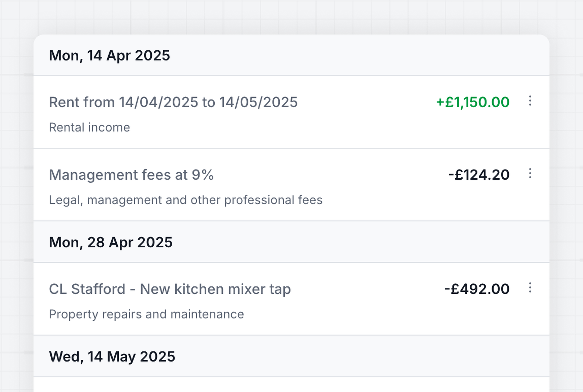
Task: Open three-dot menu for management fees
Action: [x=530, y=174]
